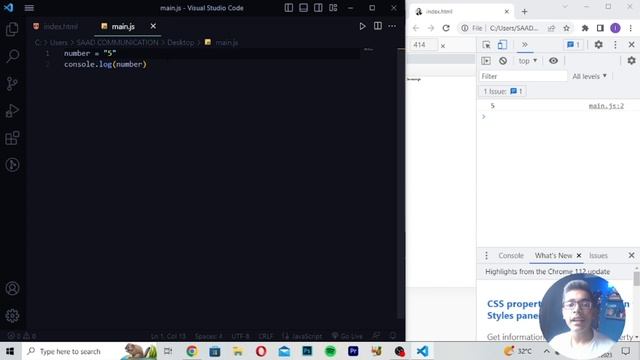This screenshot has height=360, width=640.
Task: Switch to drawer Issues tab
Action: 598,256
